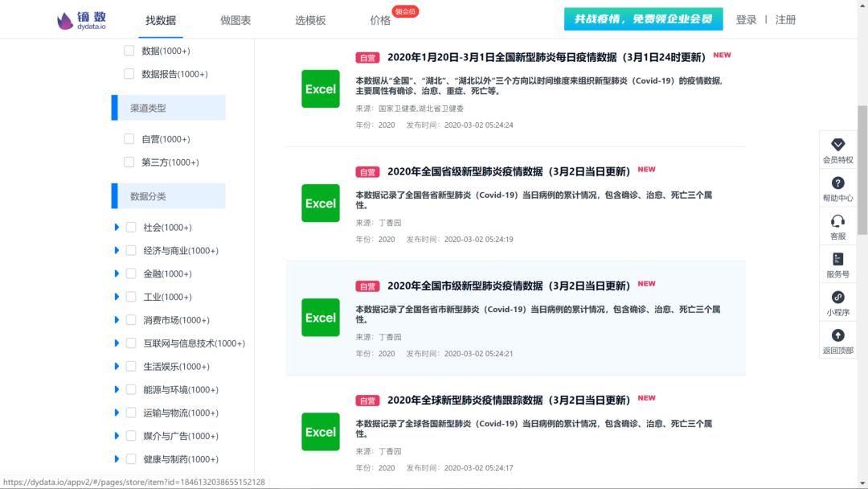
Task: Expand the 社会 category tree
Action: tap(117, 227)
